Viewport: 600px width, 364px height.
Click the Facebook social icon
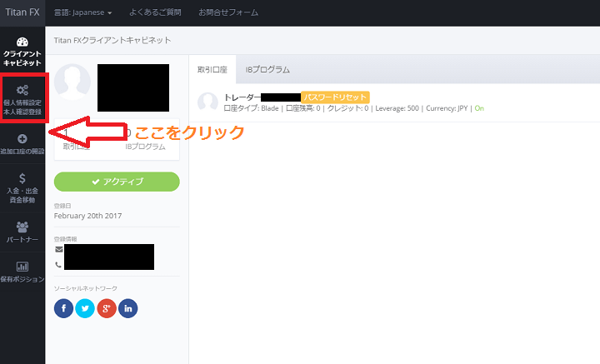pyautogui.click(x=63, y=308)
